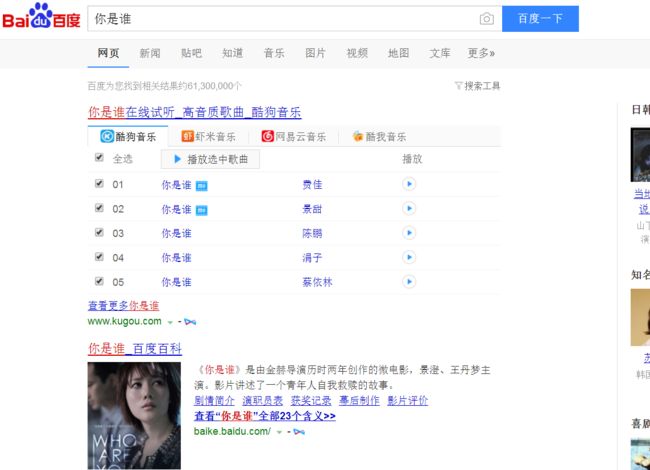Switch to the 新闻 tab

pos(150,53)
